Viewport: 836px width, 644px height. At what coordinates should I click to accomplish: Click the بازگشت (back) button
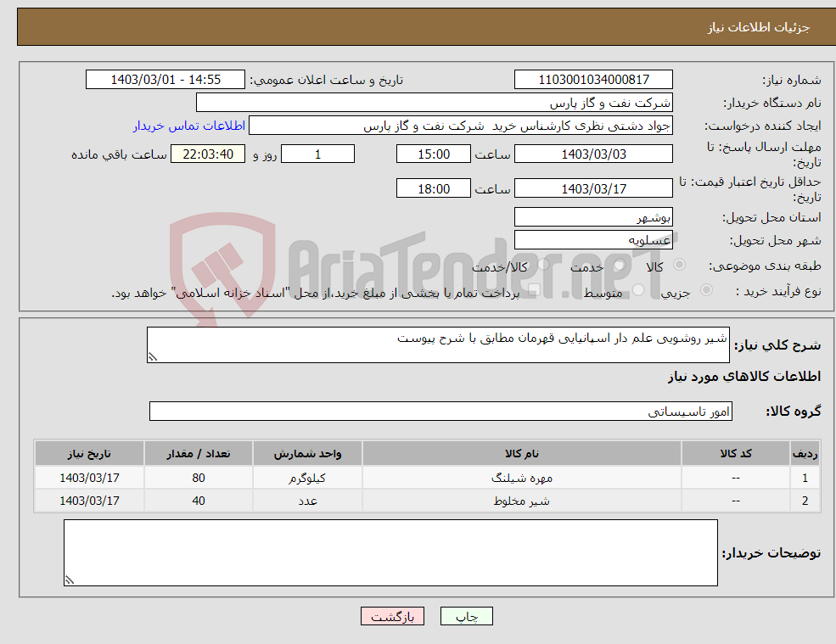pyautogui.click(x=392, y=616)
